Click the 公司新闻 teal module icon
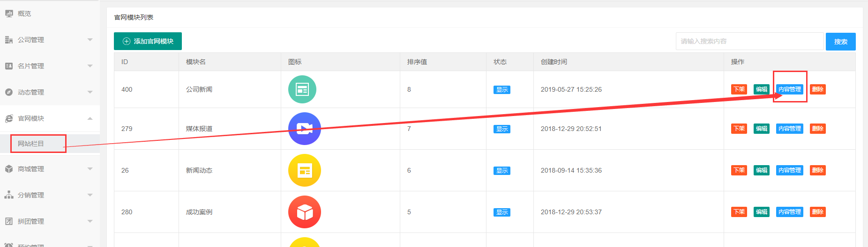The height and width of the screenshot is (247, 868). coord(302,89)
